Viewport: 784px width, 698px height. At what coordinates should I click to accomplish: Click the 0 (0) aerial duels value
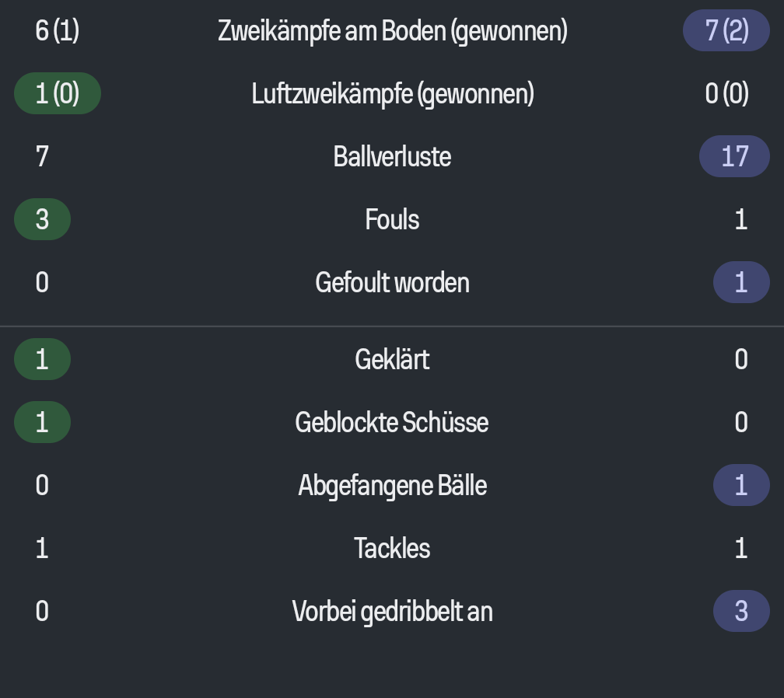point(726,94)
